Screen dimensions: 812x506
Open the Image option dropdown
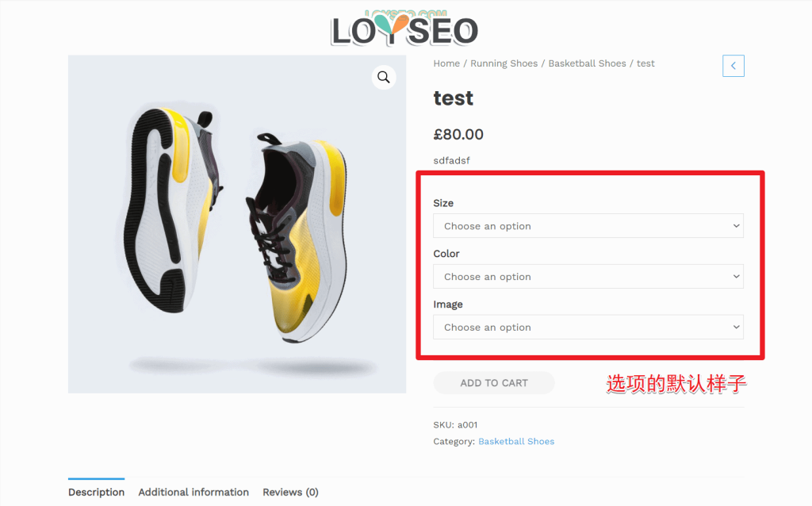click(x=588, y=328)
